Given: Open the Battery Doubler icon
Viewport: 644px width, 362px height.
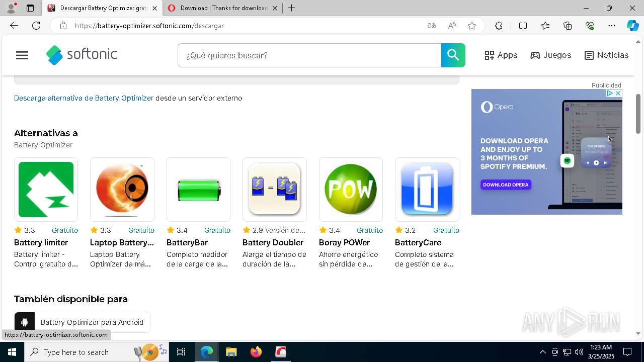Looking at the screenshot, I should click(x=274, y=190).
